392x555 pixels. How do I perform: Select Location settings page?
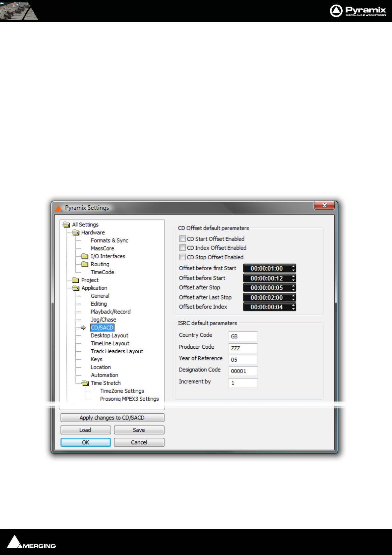click(x=101, y=367)
